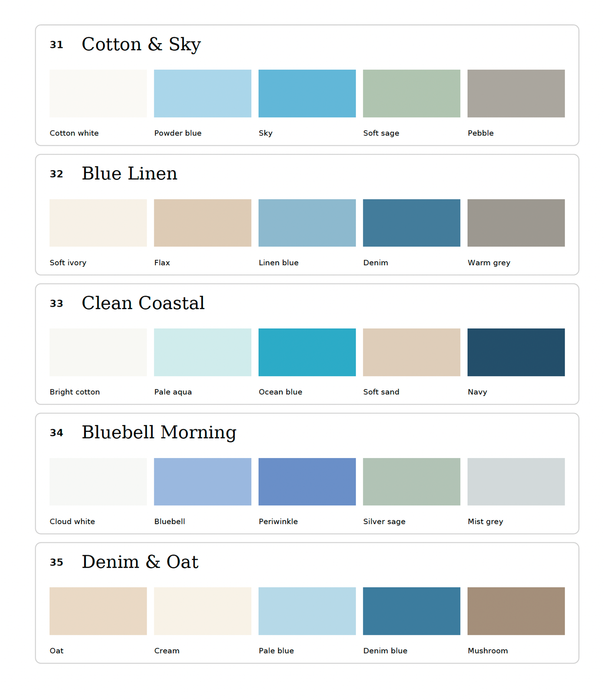Select the Powder blue swatch
This screenshot has width=604, height=700.
[x=203, y=93]
